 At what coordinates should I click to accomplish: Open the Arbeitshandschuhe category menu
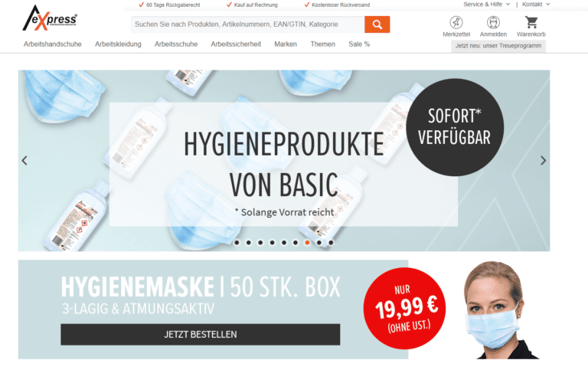[53, 44]
